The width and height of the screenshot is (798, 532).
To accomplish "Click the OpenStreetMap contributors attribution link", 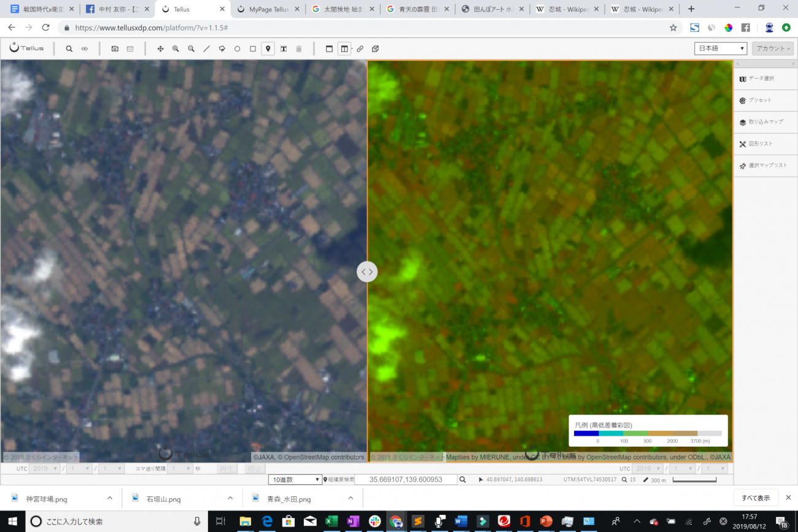I will [x=323, y=457].
